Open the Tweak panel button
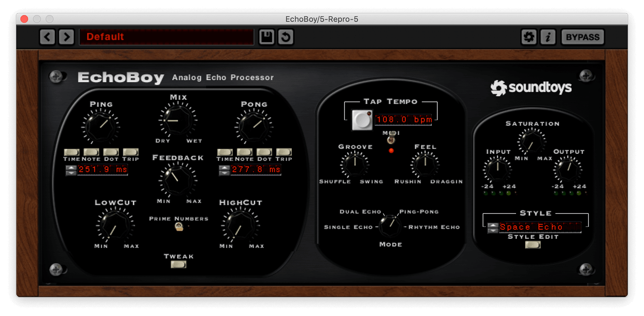 pos(179,265)
